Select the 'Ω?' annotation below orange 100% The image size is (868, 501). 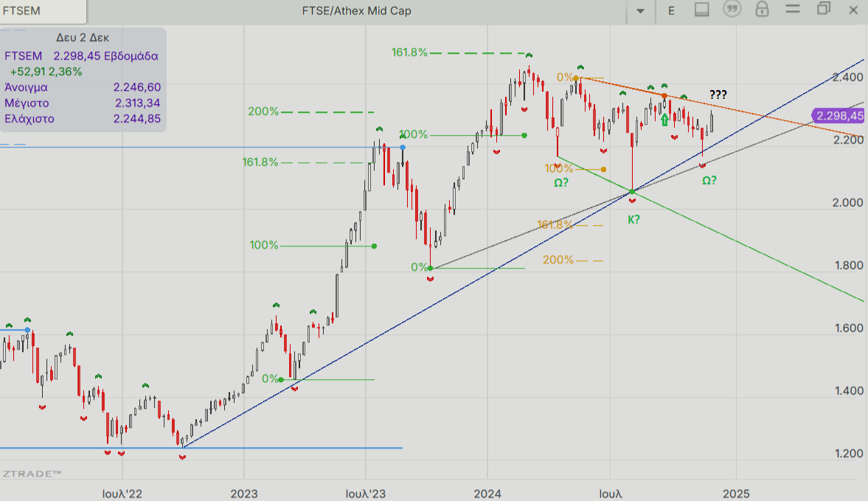pos(560,183)
